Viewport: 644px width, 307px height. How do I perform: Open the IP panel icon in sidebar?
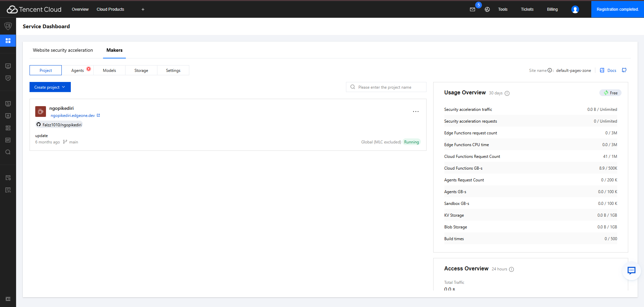[8, 140]
